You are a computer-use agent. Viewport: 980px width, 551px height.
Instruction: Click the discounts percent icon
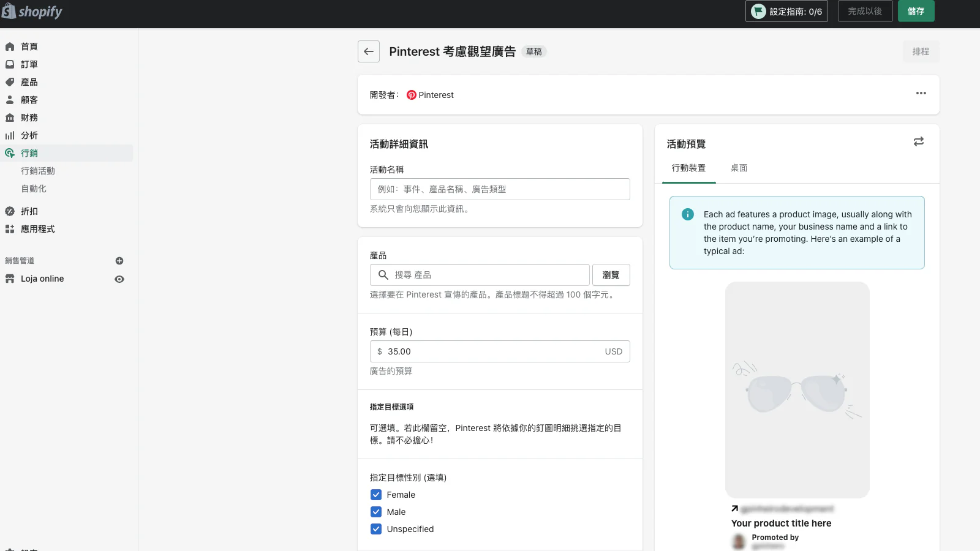click(x=10, y=211)
